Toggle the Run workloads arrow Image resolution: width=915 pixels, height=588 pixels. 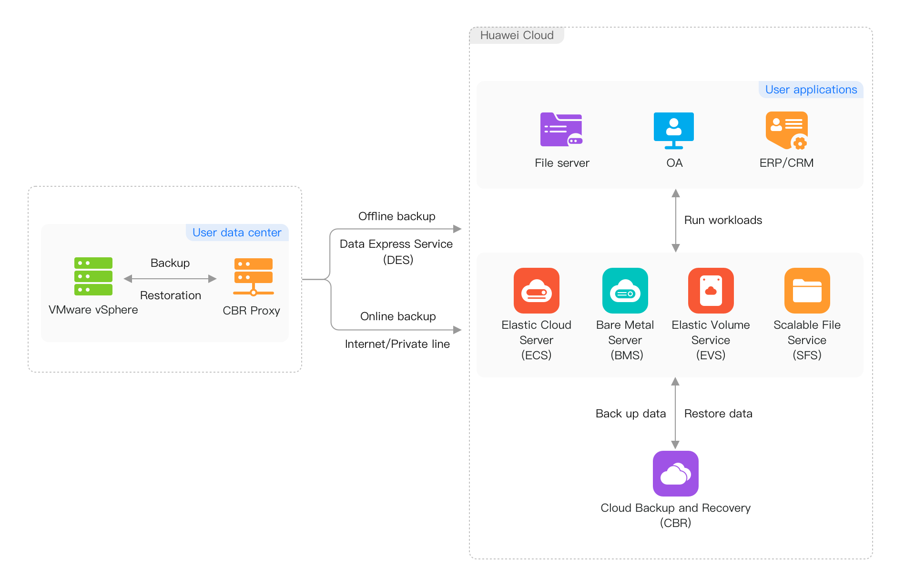[675, 220]
